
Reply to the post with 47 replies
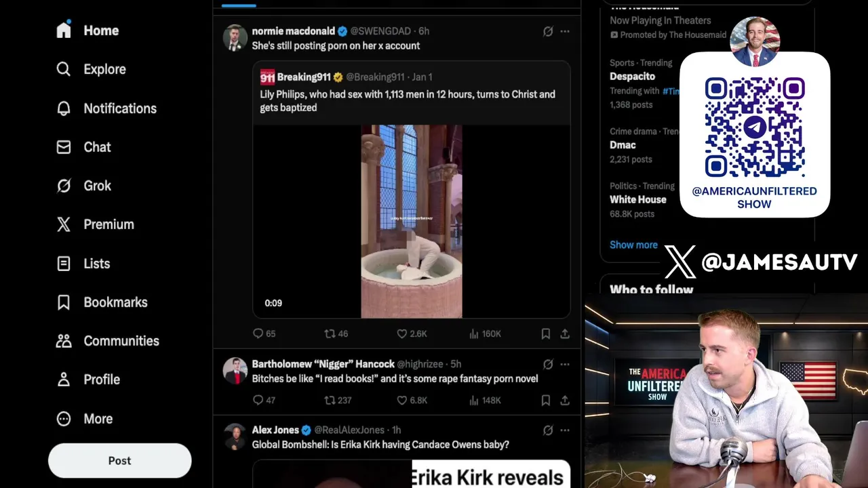click(264, 400)
